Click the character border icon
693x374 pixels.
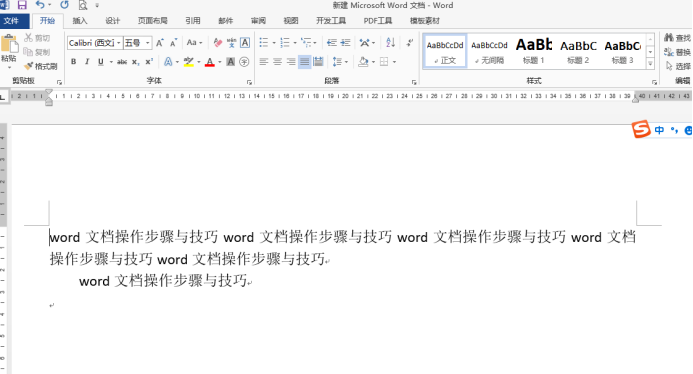(244, 43)
